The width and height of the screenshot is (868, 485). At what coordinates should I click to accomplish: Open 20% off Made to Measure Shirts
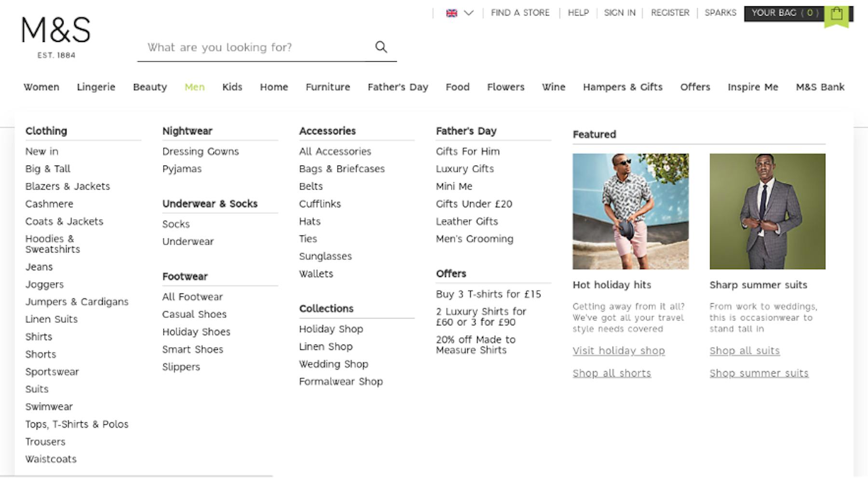click(475, 345)
